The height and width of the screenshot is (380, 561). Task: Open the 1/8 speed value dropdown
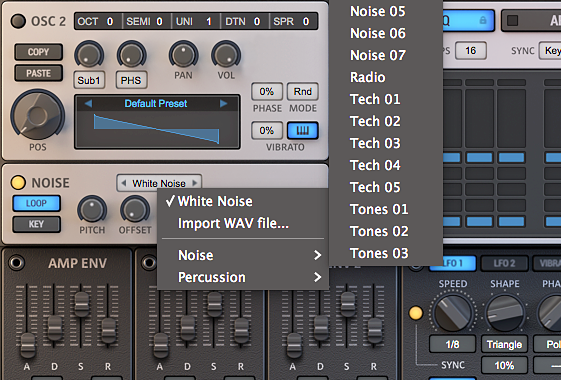coord(452,344)
